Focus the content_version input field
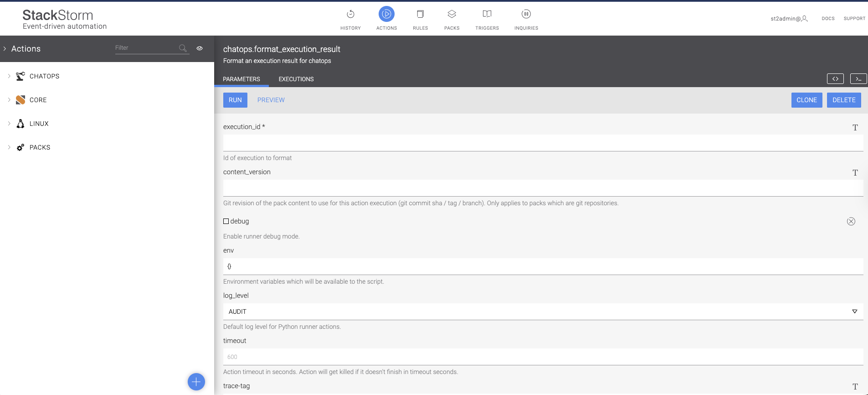 click(x=543, y=188)
